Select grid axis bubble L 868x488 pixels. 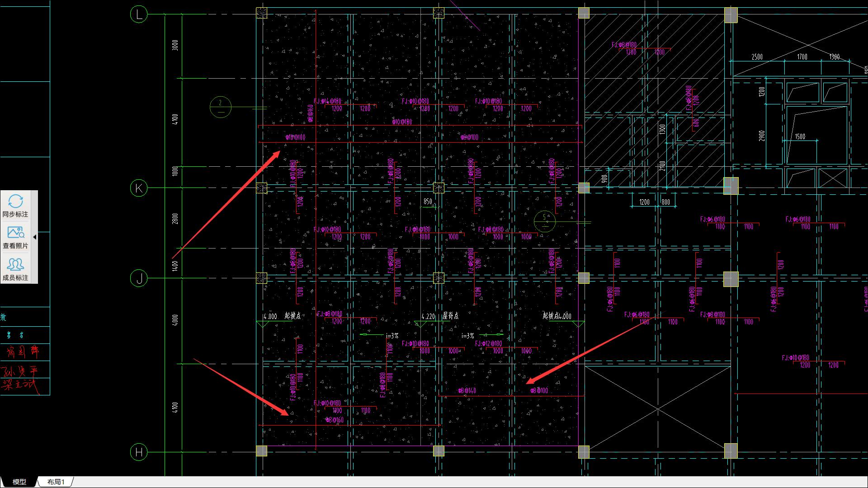coord(139,14)
